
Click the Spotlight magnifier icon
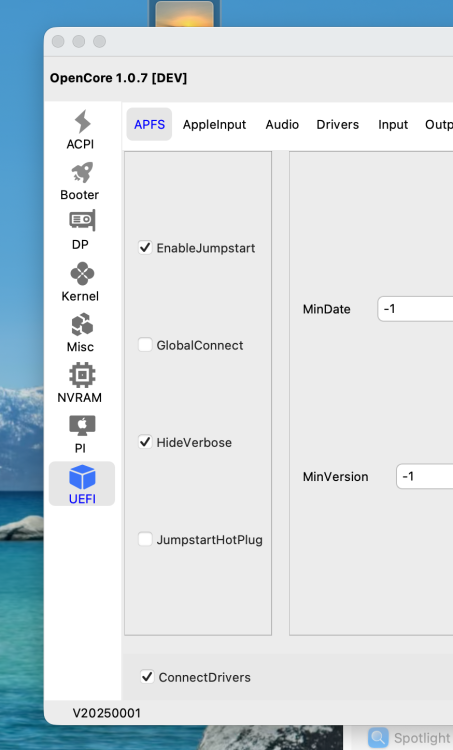pos(378,738)
